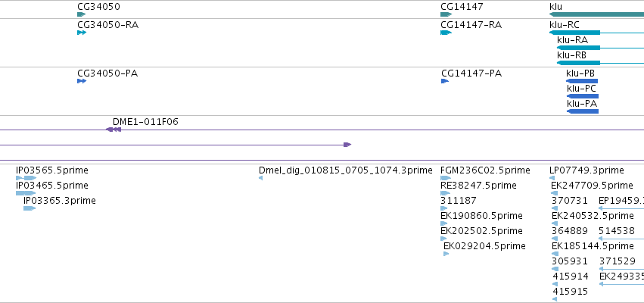The height and width of the screenshot is (303, 644).
Task: Click the EK029204.5prime label
Action: (484, 246)
